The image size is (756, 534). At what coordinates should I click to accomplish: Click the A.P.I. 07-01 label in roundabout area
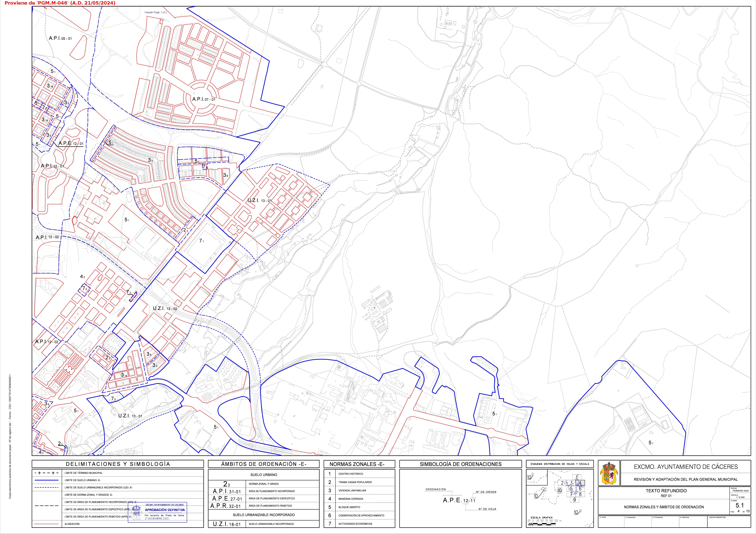pos(204,99)
